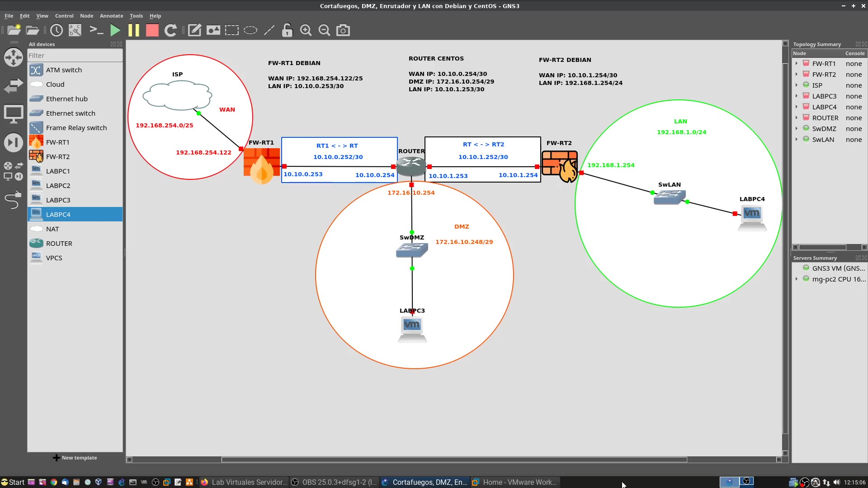Browse routers category in device sidebar
Screen dimensions: 868x488
[x=14, y=57]
